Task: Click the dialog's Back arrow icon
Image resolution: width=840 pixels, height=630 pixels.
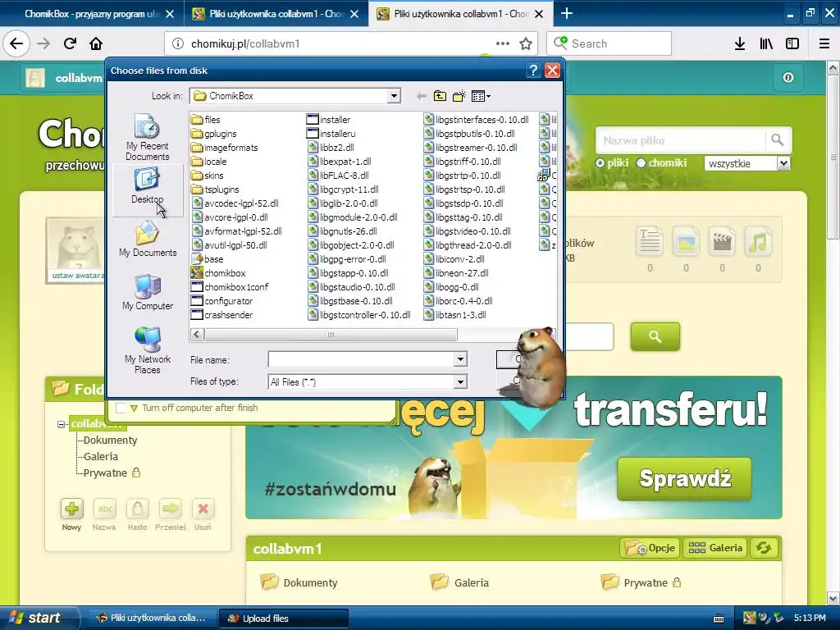Action: coord(422,96)
